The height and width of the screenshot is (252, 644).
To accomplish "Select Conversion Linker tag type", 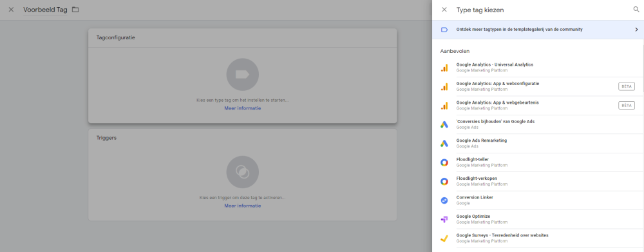I will (538, 200).
